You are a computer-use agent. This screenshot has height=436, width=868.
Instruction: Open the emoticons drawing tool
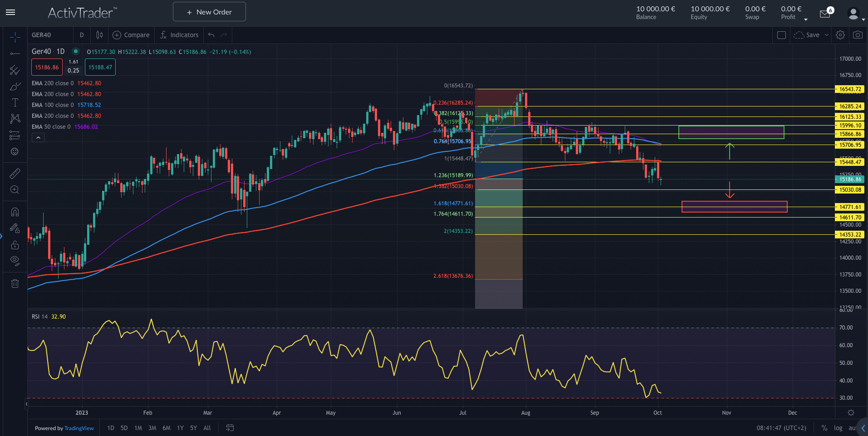(15, 152)
